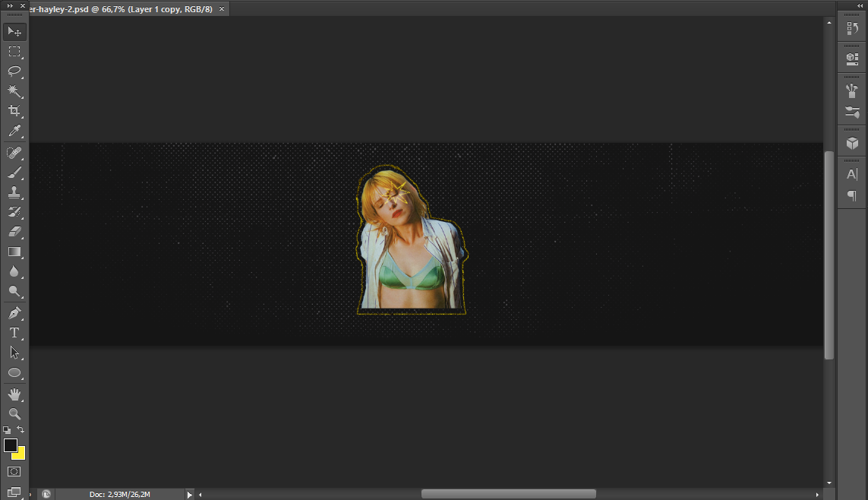The height and width of the screenshot is (500, 868).
Task: Close the hayley-2.psd document tab
Action: click(x=221, y=9)
